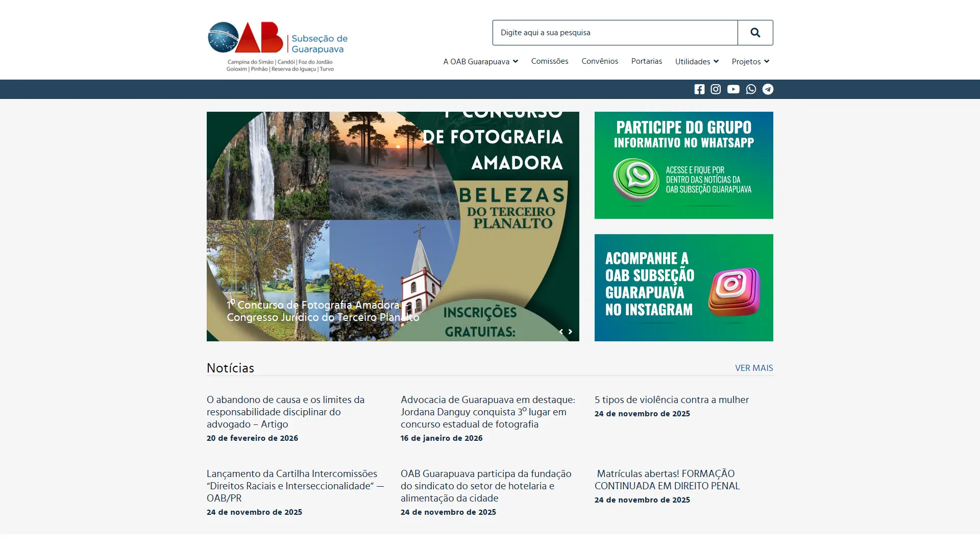
Task: Click the magnifier search button
Action: [x=755, y=33]
